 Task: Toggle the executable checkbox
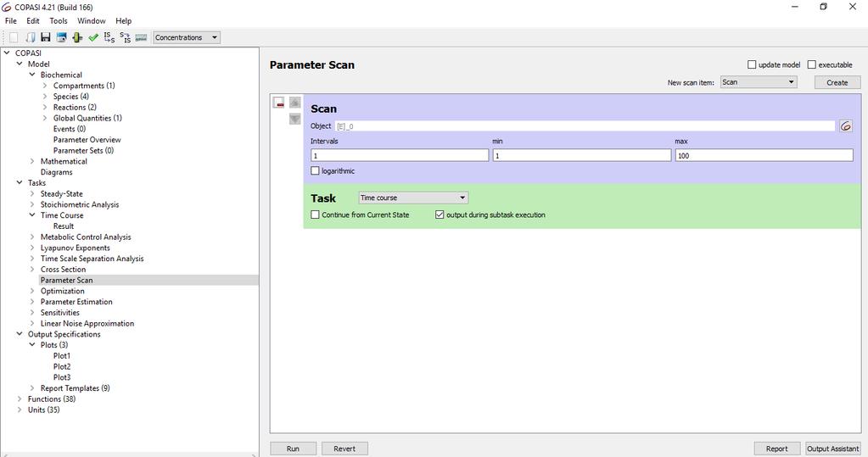pyautogui.click(x=811, y=64)
